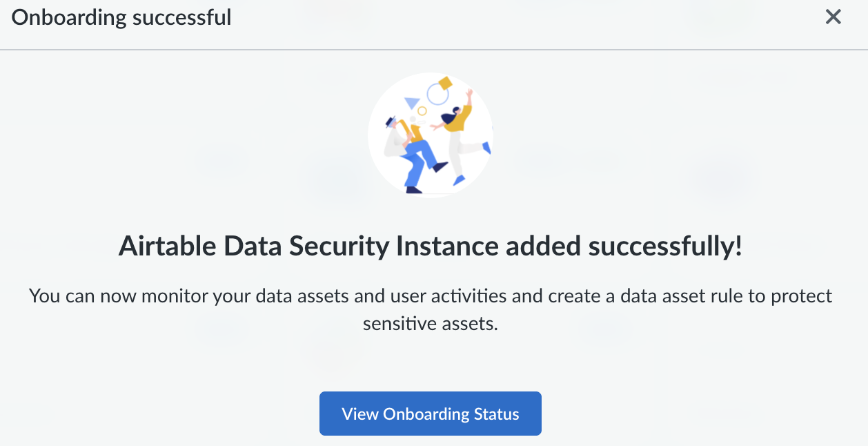Click the dark hat on left figure
The image size is (868, 446).
(391, 122)
